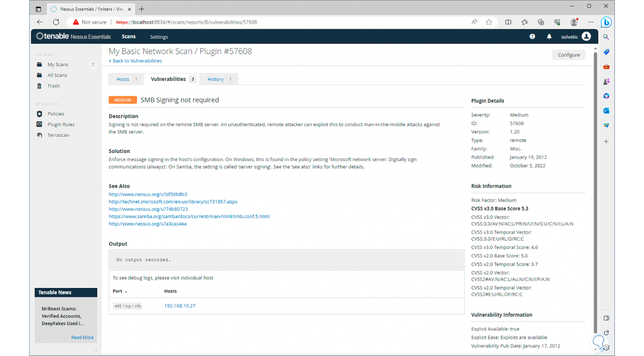
Task: Open Edge sidebar Games
Action: pos(606,81)
